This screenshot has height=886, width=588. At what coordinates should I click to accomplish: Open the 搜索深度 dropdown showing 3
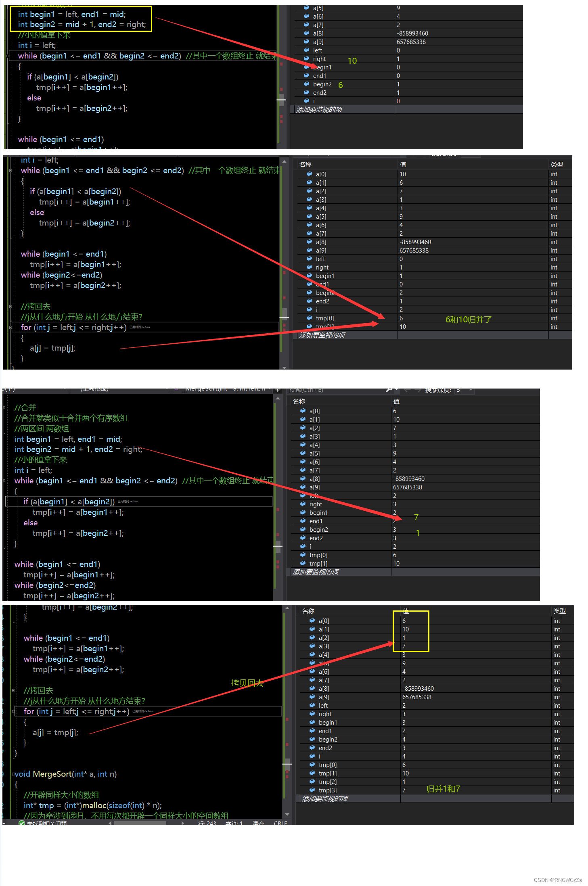click(x=464, y=390)
